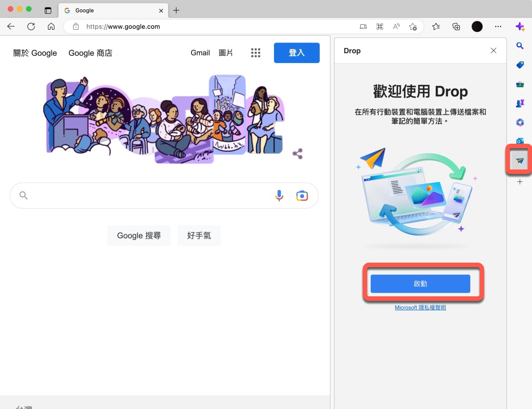Open the sidebar Outlook icon

point(520,141)
